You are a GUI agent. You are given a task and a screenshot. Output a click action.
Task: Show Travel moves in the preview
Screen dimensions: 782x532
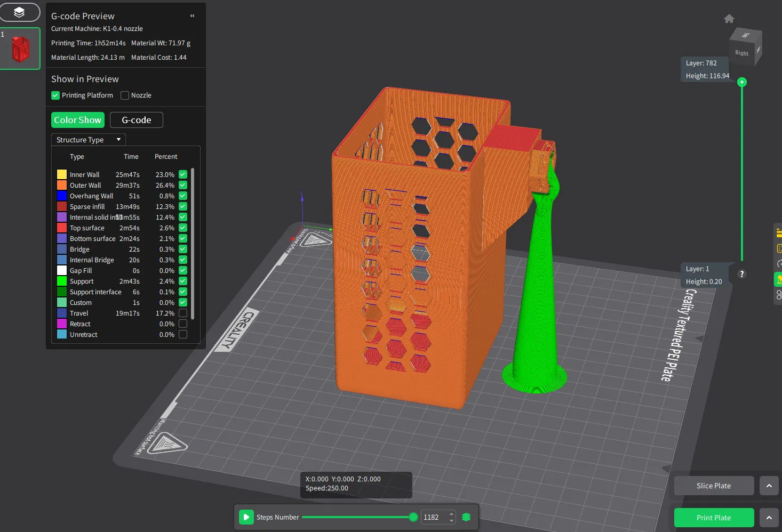(183, 313)
